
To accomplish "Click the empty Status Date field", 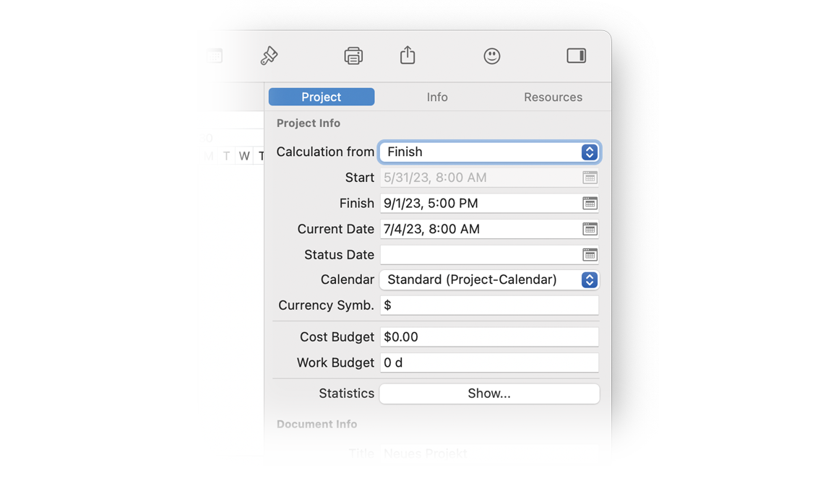I will pos(489,255).
